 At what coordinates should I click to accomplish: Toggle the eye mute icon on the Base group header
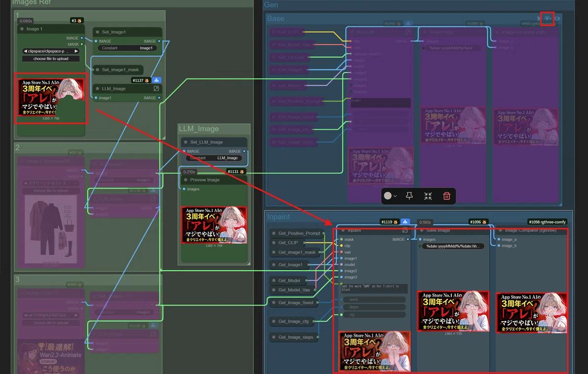[x=558, y=19]
